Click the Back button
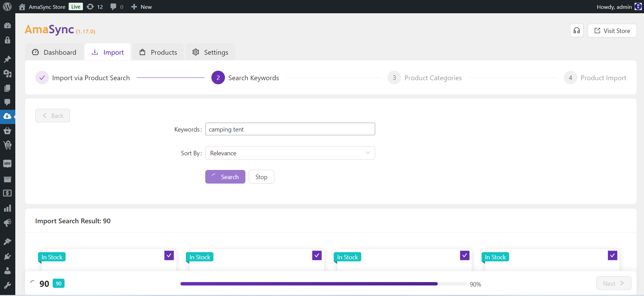The height and width of the screenshot is (296, 644). [53, 116]
